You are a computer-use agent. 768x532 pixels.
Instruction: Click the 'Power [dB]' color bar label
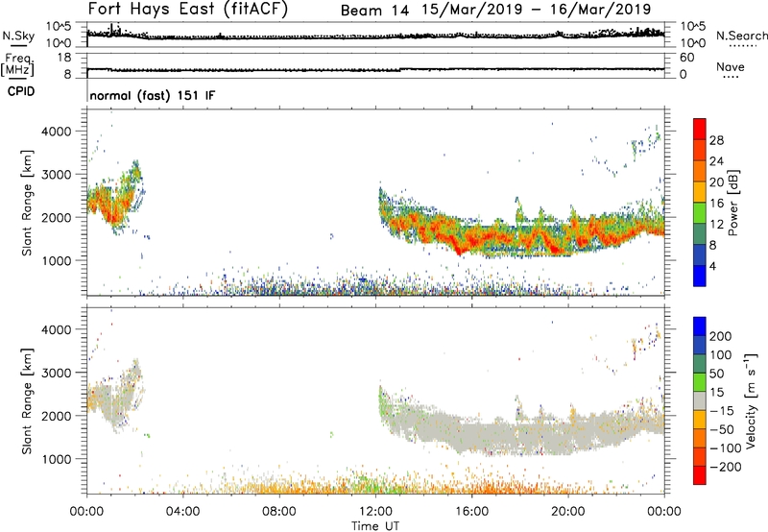tap(733, 203)
